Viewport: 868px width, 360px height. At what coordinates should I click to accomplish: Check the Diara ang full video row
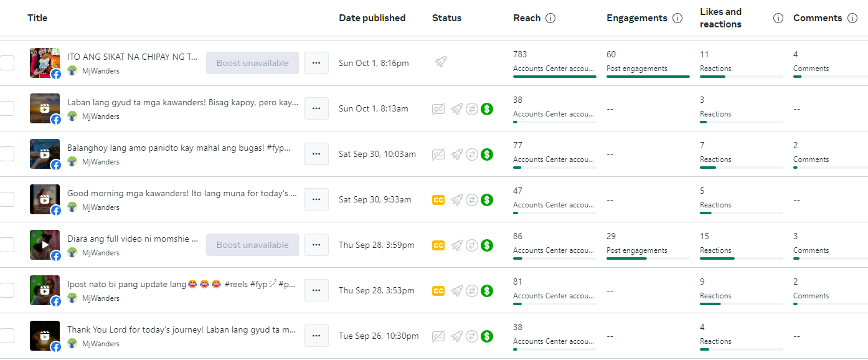coord(7,245)
